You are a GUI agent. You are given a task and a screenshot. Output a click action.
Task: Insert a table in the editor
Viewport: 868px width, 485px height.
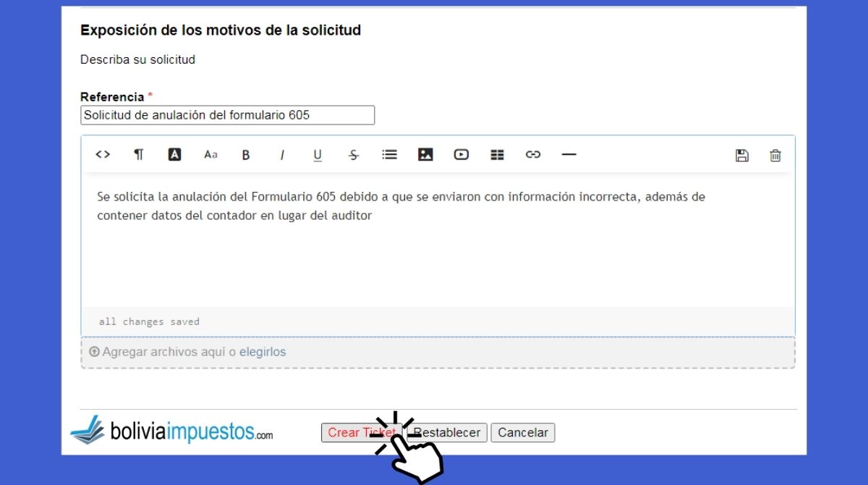[x=497, y=155]
